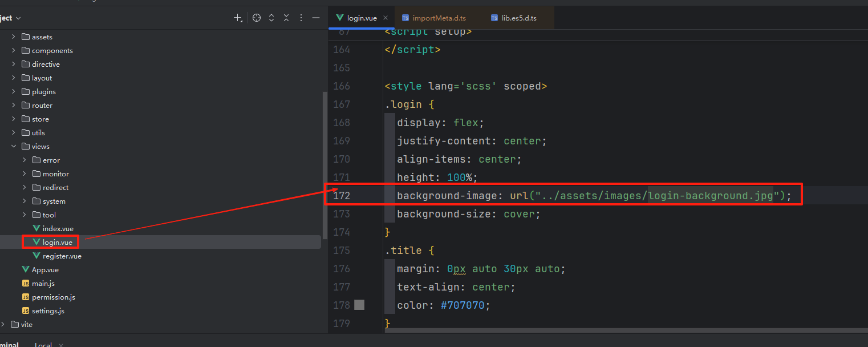
Task: Click the New File plus icon in Project panel
Action: 238,18
